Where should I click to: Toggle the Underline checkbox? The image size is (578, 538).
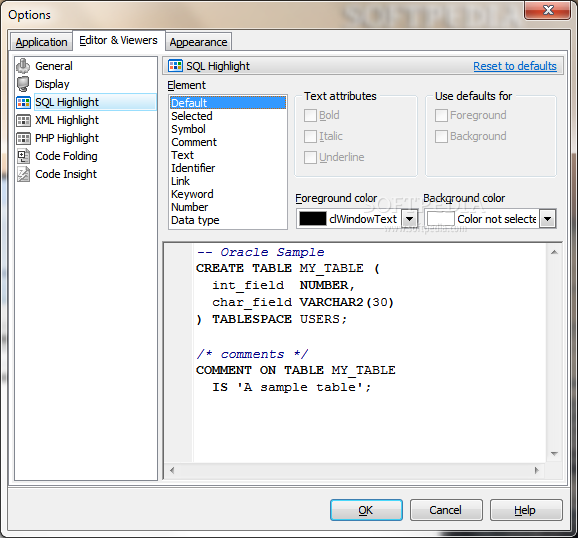(x=310, y=157)
